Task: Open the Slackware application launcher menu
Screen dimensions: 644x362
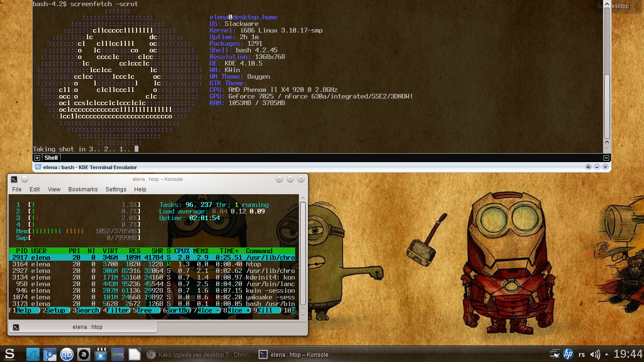Action: click(9, 354)
